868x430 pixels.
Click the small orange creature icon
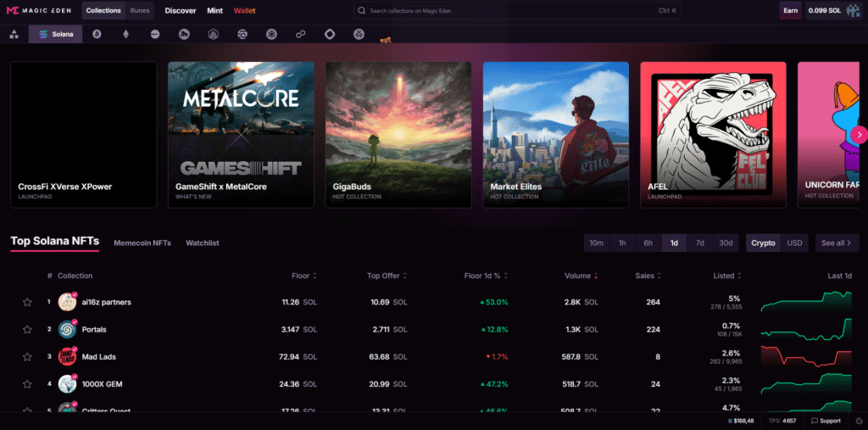(x=386, y=39)
